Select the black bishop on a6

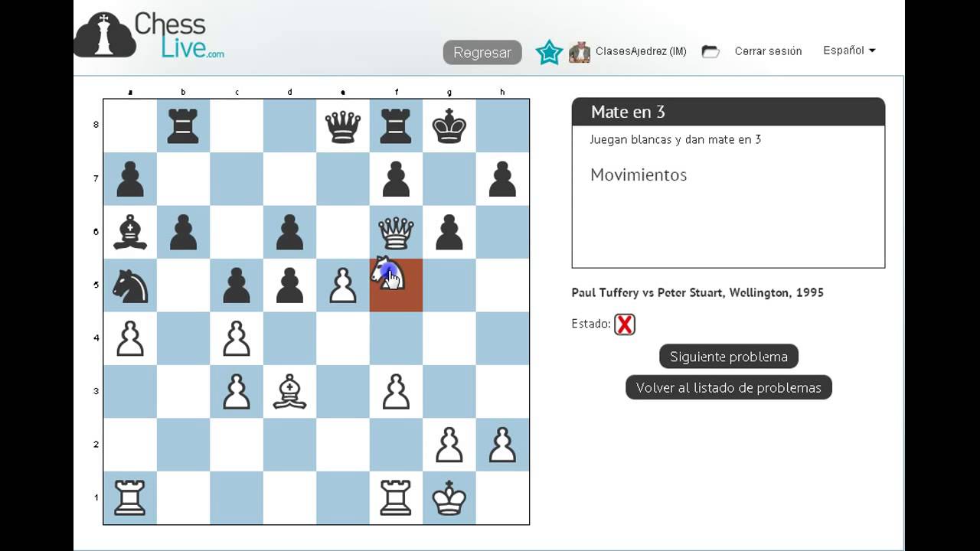click(130, 232)
